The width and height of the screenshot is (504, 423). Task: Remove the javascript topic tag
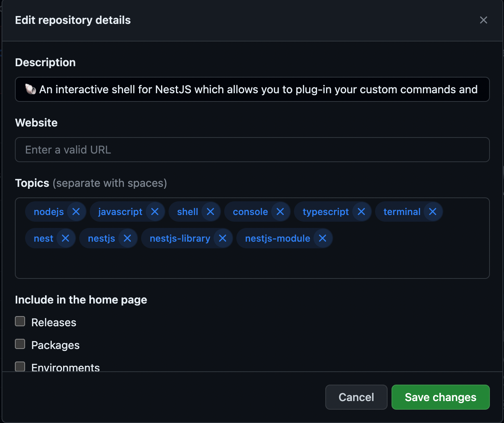click(x=154, y=211)
